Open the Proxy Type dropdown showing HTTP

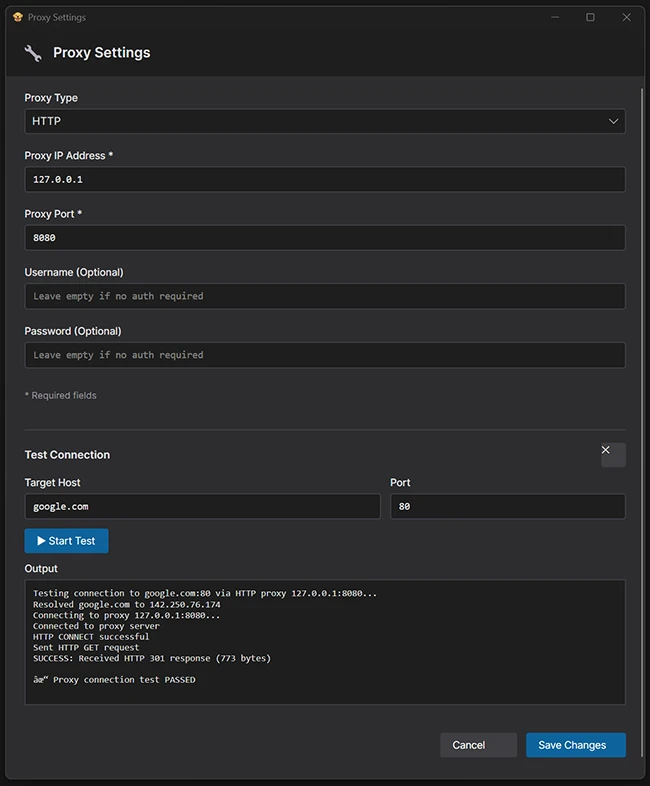pyautogui.click(x=325, y=121)
